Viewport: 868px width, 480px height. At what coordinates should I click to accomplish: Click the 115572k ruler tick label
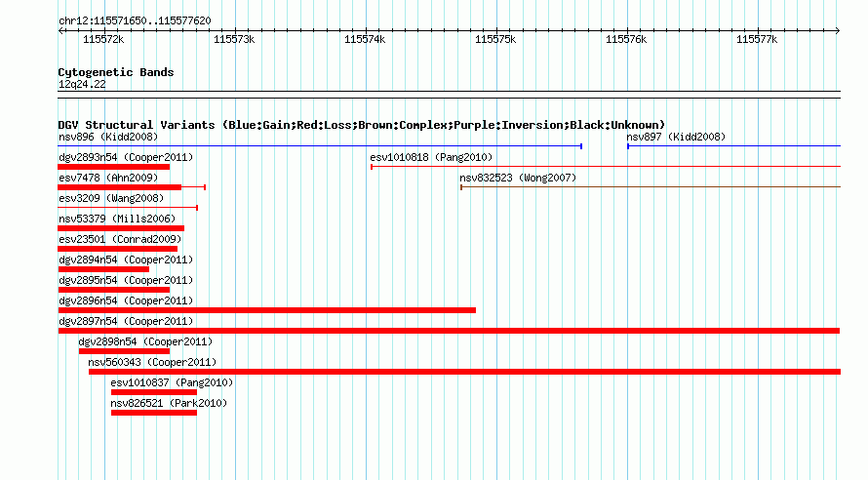pos(103,39)
